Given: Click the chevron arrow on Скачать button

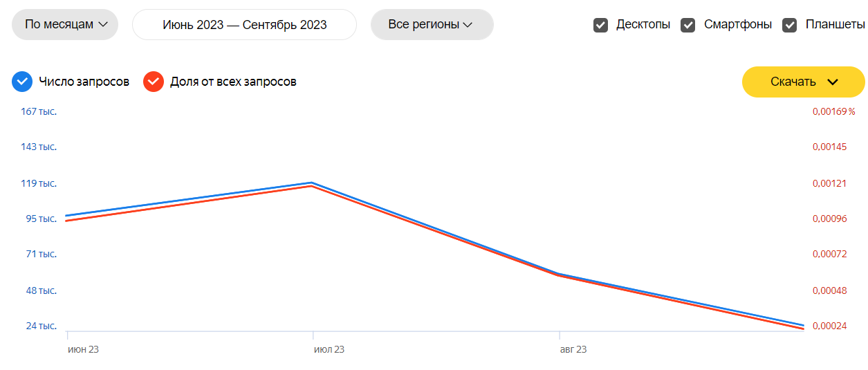Looking at the screenshot, I should [x=833, y=82].
